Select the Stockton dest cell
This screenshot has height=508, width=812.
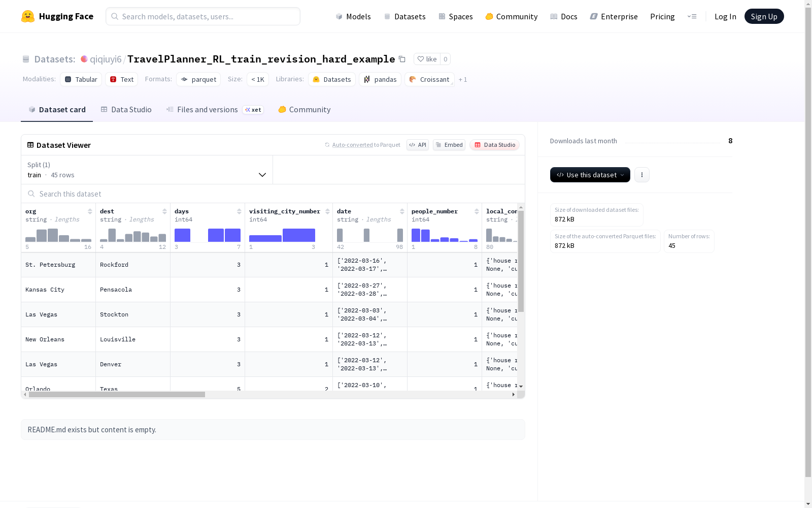click(x=133, y=314)
